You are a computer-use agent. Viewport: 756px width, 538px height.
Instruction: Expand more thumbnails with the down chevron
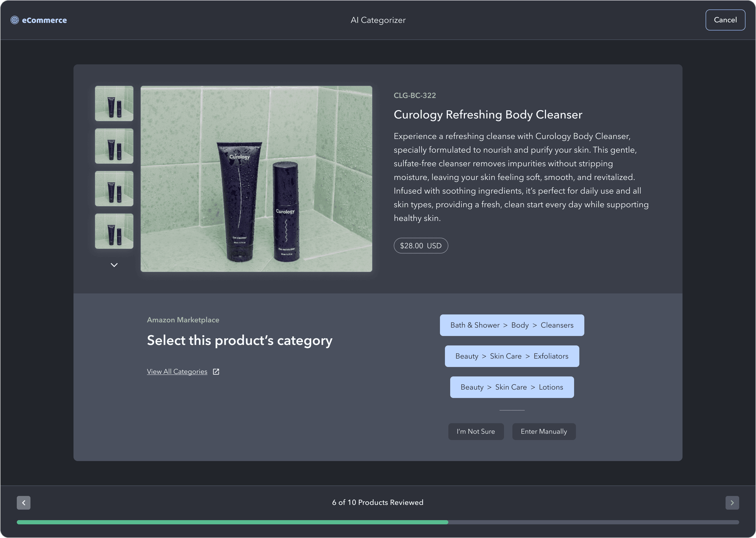pos(114,265)
